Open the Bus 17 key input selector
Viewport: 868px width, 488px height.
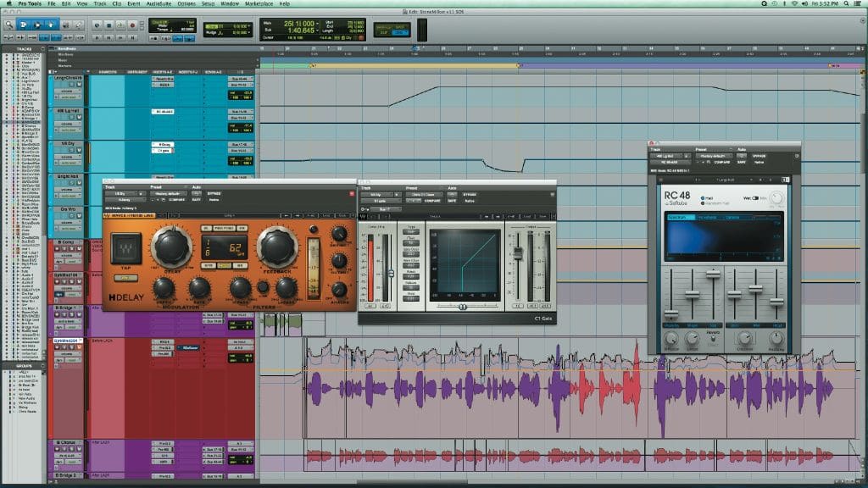pyautogui.click(x=386, y=209)
